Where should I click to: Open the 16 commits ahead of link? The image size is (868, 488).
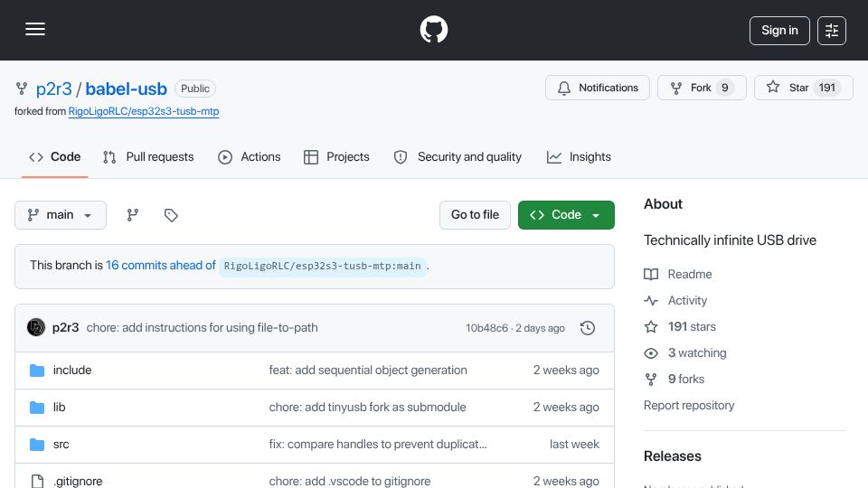point(161,266)
